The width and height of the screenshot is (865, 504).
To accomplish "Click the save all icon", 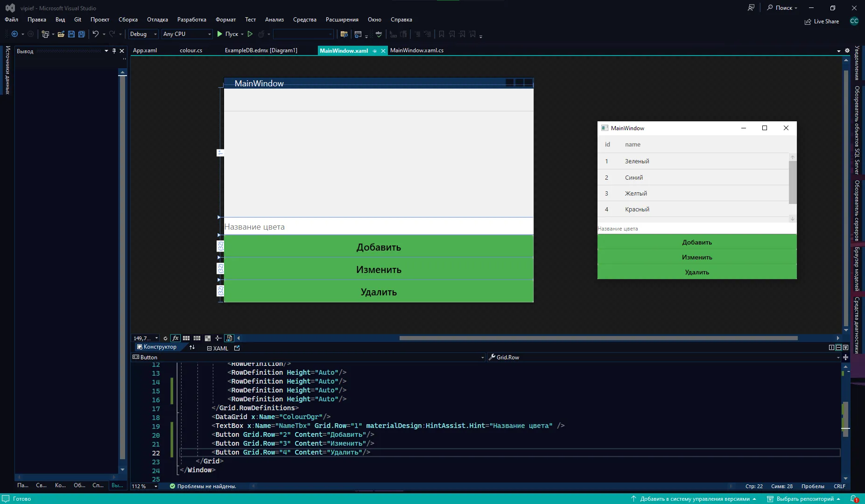I will [x=82, y=34].
